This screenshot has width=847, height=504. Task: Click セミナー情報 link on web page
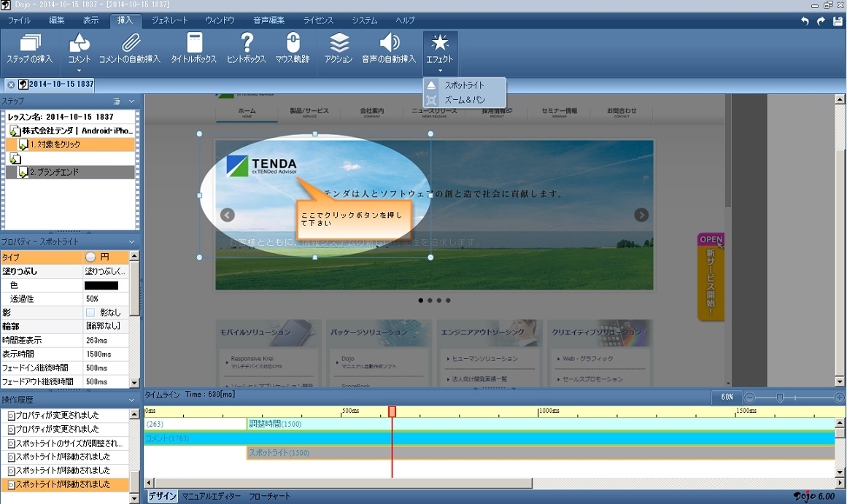point(559,112)
